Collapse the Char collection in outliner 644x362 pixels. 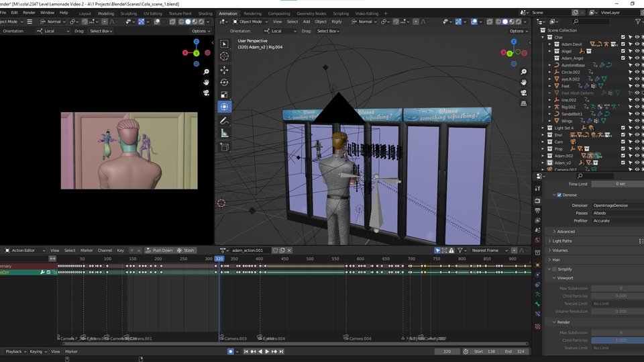pyautogui.click(x=543, y=37)
